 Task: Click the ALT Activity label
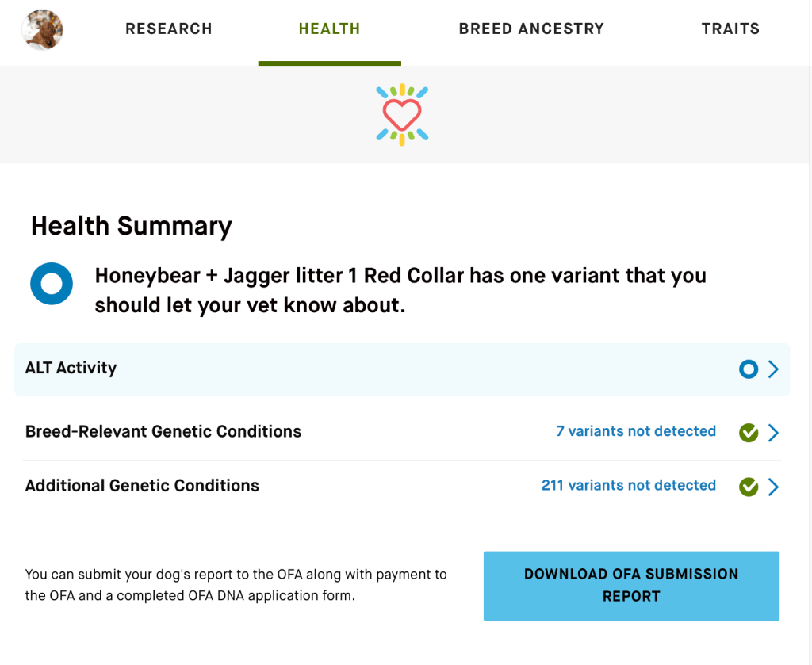71,368
